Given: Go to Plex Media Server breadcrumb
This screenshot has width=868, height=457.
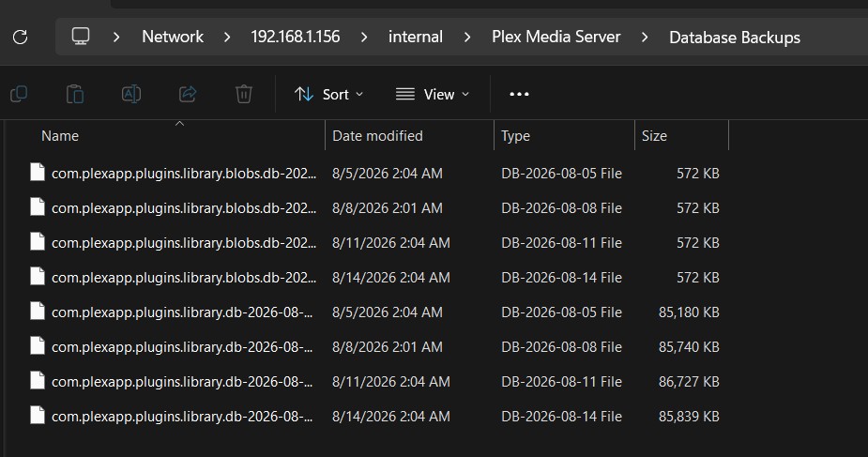Looking at the screenshot, I should (556, 38).
